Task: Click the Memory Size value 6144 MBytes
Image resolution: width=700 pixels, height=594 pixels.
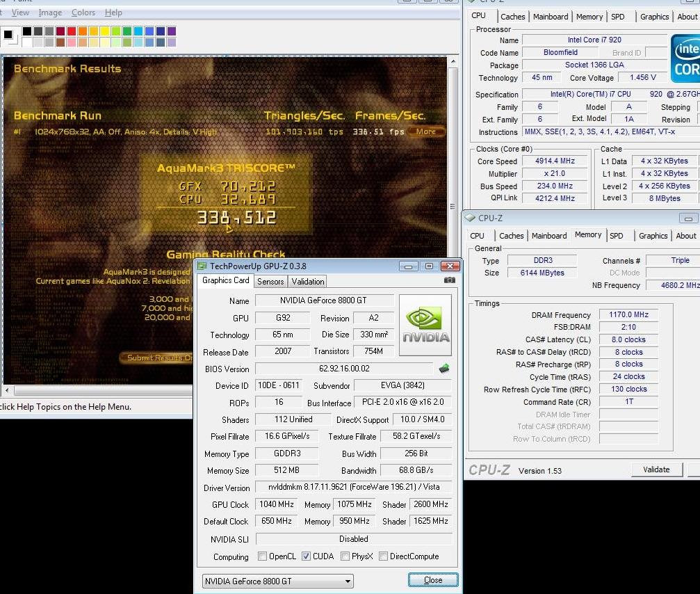Action: (x=542, y=273)
